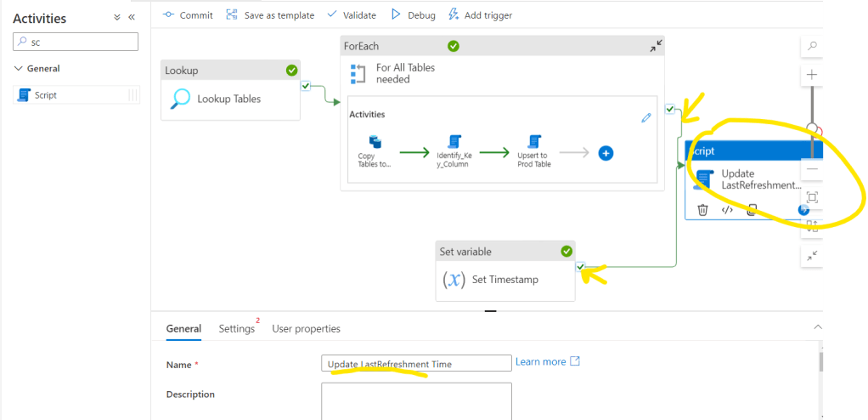Collapse the Activities pane with double chevron
The height and width of the screenshot is (420, 868).
(132, 18)
